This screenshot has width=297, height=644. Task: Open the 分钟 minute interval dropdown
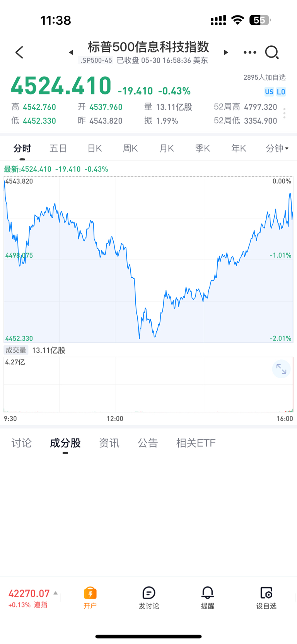[277, 149]
